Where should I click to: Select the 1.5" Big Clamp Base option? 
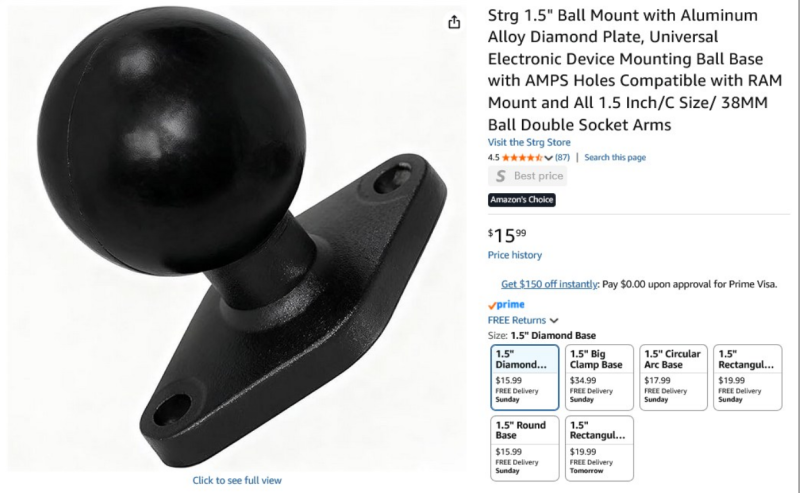click(599, 377)
